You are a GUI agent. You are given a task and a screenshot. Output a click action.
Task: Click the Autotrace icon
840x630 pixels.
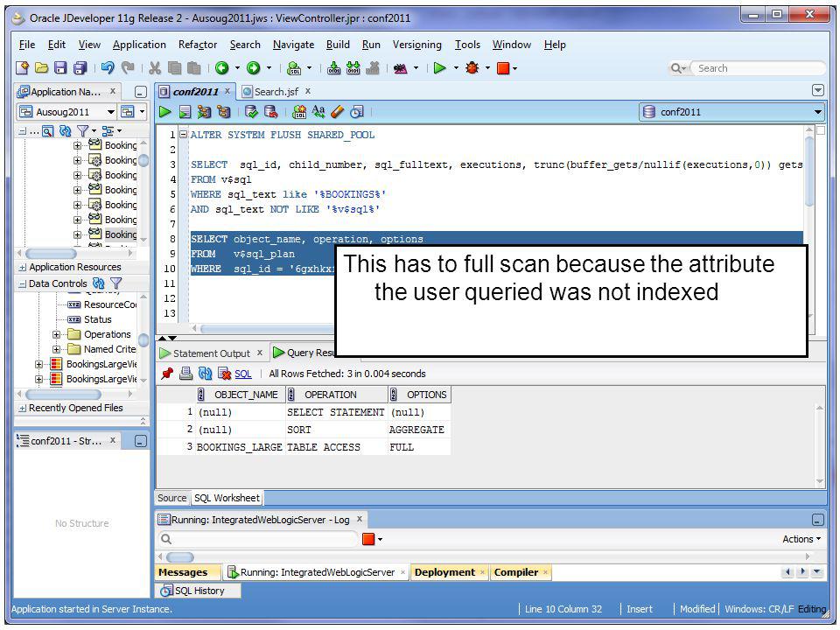pyautogui.click(x=223, y=111)
